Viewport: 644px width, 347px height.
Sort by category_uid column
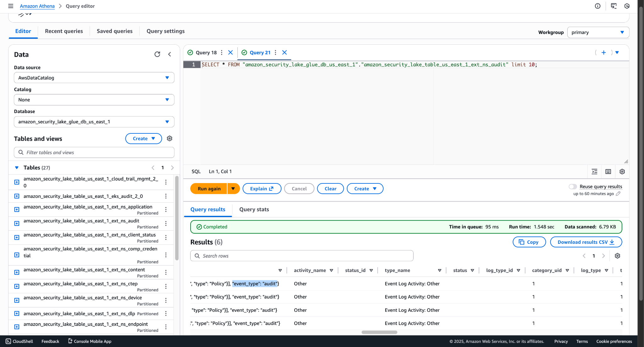[567, 271]
